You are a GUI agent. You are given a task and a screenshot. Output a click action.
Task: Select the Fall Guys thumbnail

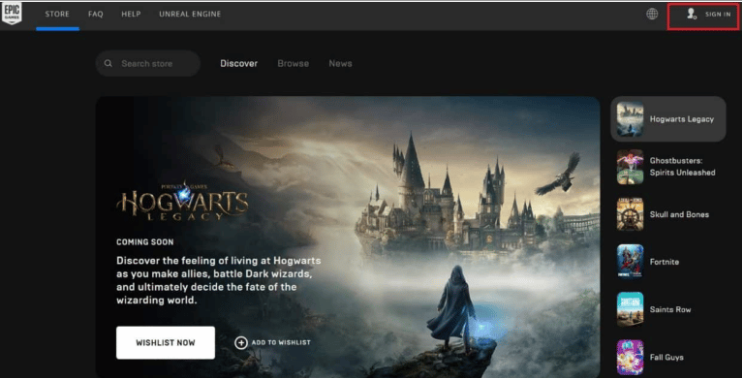coord(630,357)
